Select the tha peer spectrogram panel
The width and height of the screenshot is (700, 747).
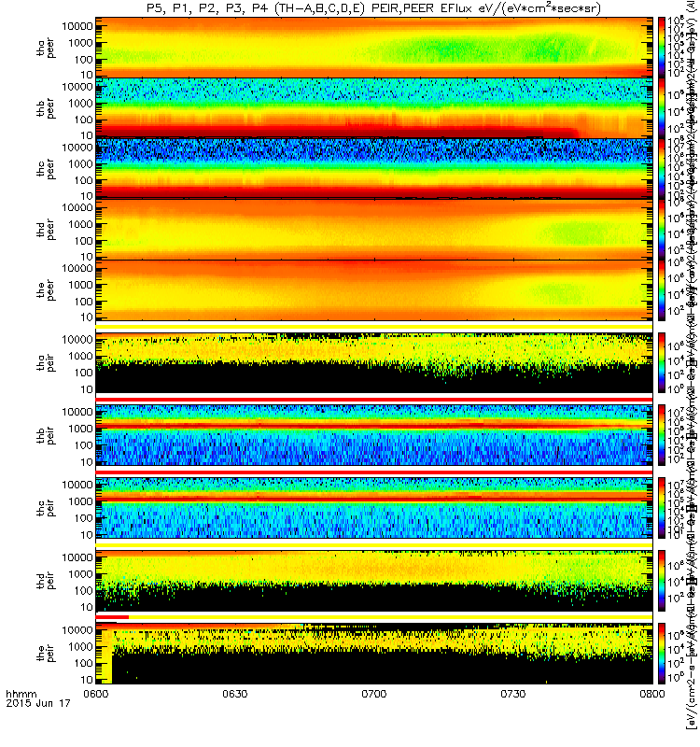point(374,48)
